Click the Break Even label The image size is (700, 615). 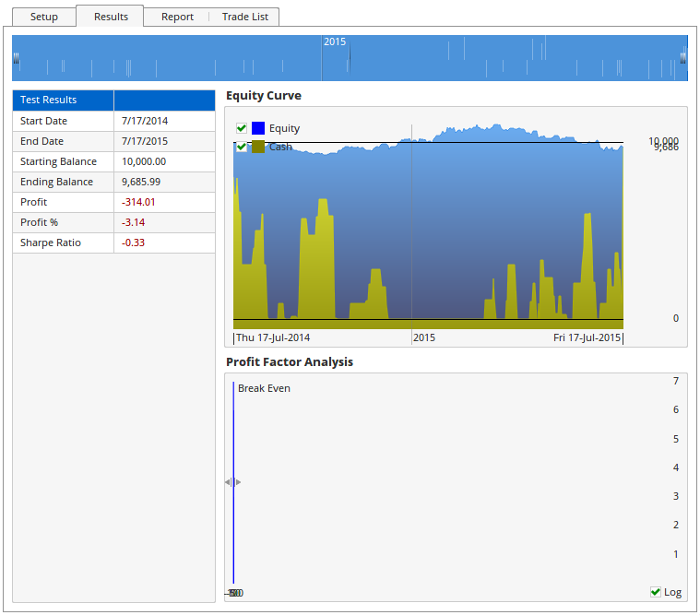264,388
